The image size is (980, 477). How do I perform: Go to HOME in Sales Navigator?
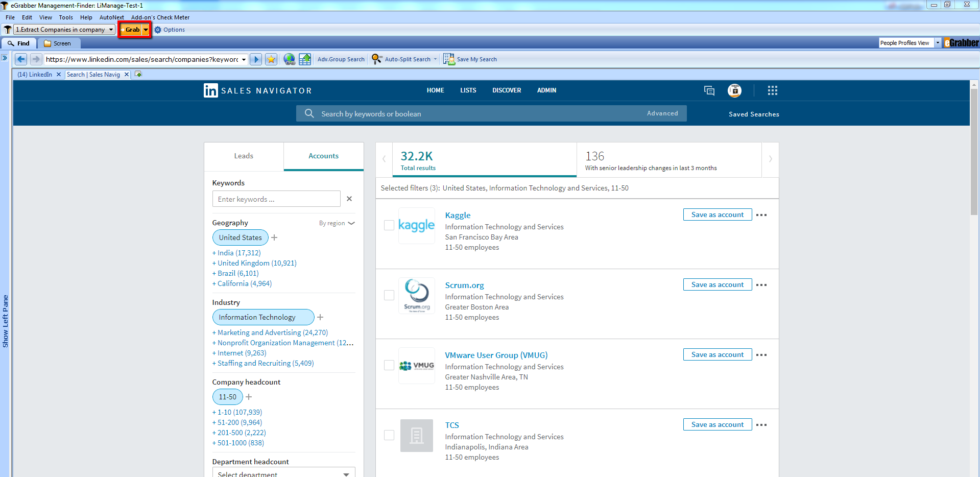[435, 90]
